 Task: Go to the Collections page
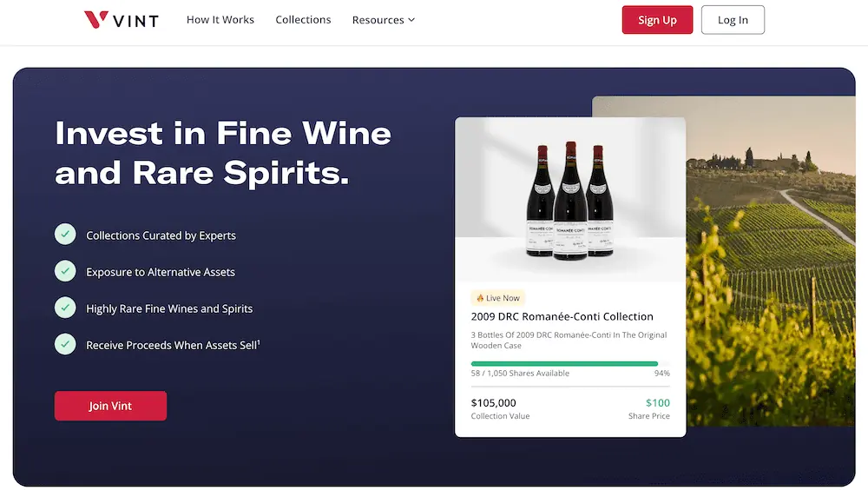coord(303,20)
